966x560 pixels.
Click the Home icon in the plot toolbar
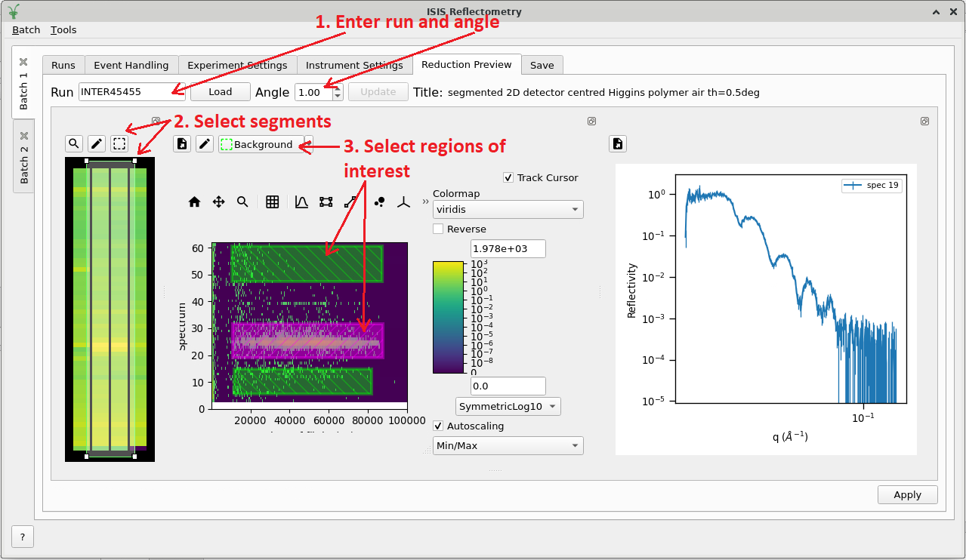(194, 202)
